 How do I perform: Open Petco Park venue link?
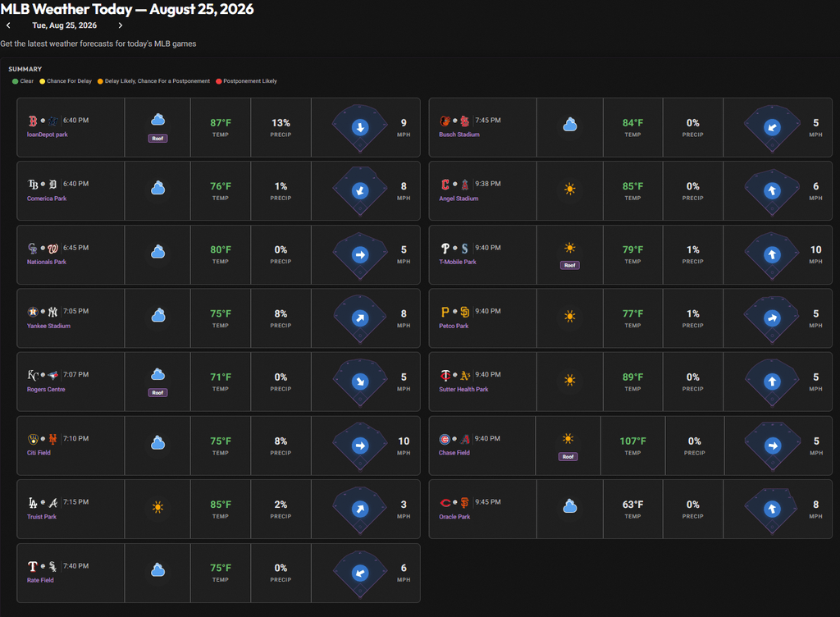(454, 326)
